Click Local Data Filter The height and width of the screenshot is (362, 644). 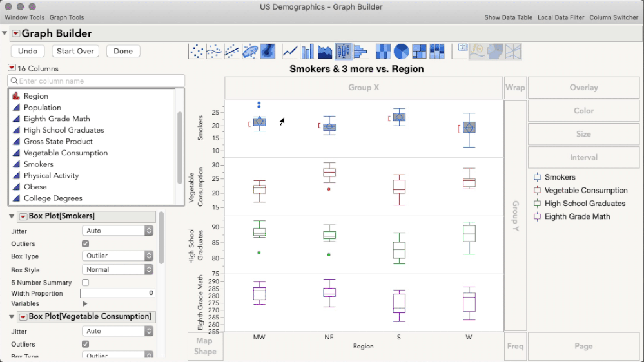(x=561, y=17)
